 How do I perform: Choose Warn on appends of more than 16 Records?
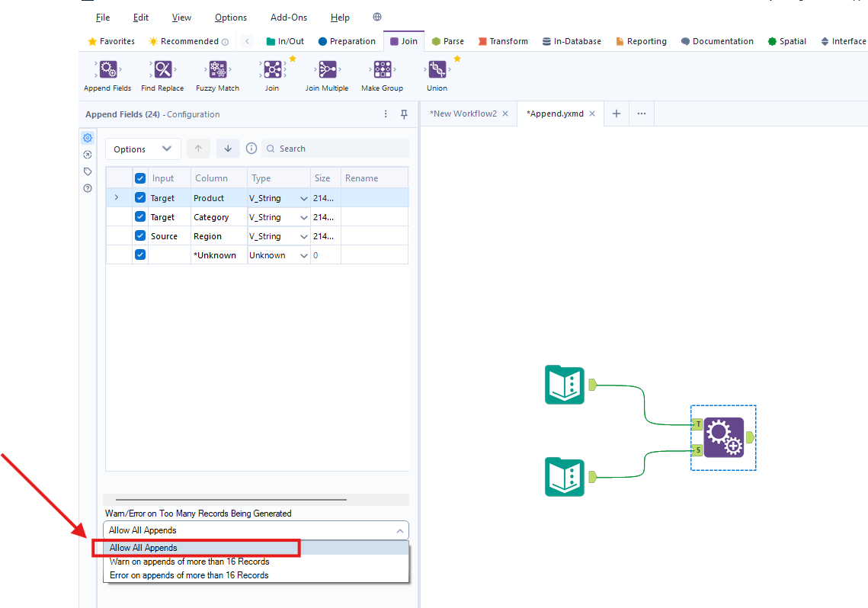tap(189, 562)
